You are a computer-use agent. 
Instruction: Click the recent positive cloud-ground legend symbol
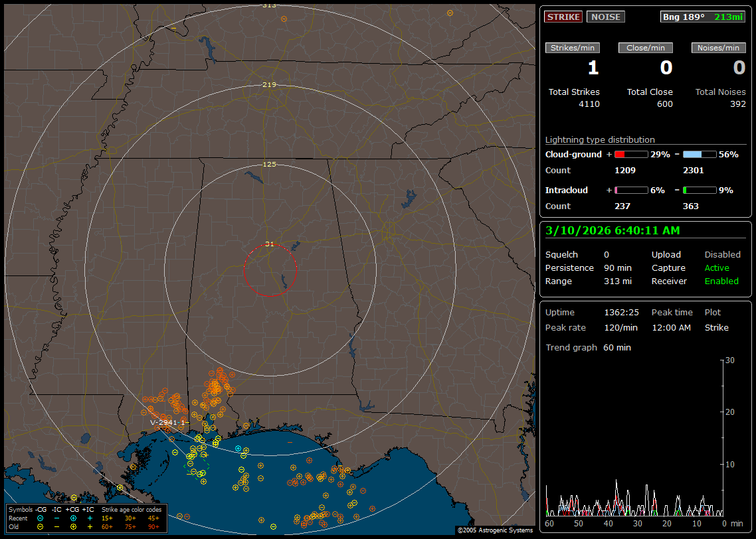[73, 518]
